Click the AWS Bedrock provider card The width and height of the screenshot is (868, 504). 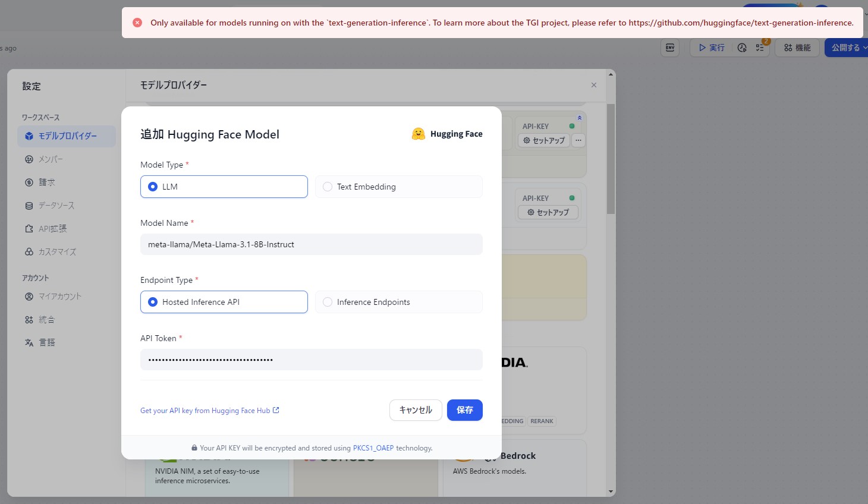pyautogui.click(x=514, y=468)
